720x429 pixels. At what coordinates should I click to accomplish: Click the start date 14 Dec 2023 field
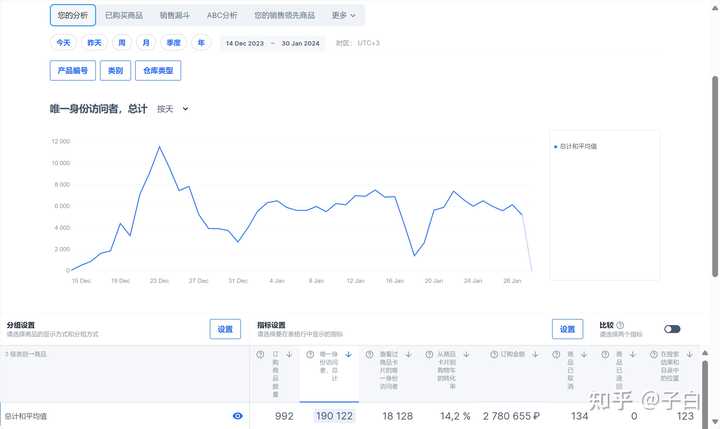pos(245,43)
